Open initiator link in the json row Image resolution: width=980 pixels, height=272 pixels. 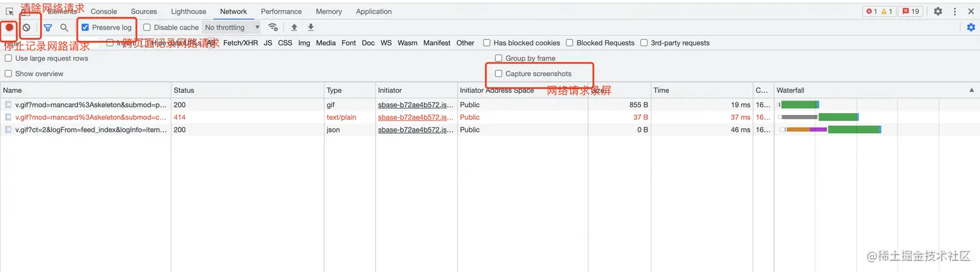[416, 130]
